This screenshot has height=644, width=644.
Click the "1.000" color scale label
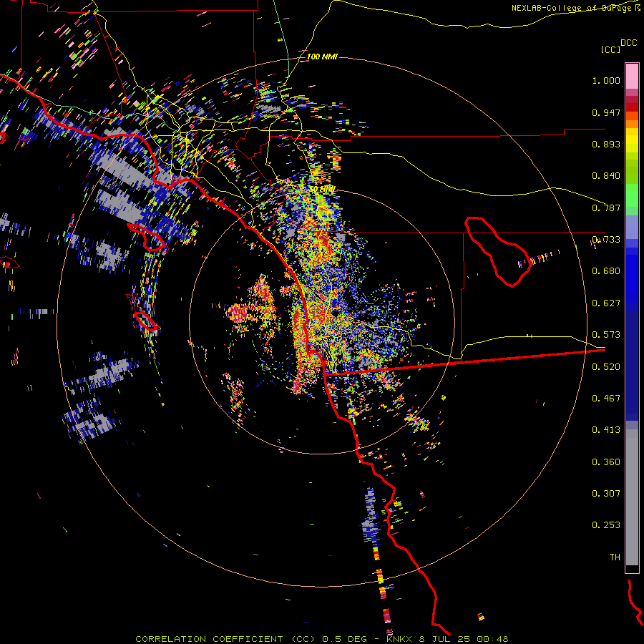[606, 81]
